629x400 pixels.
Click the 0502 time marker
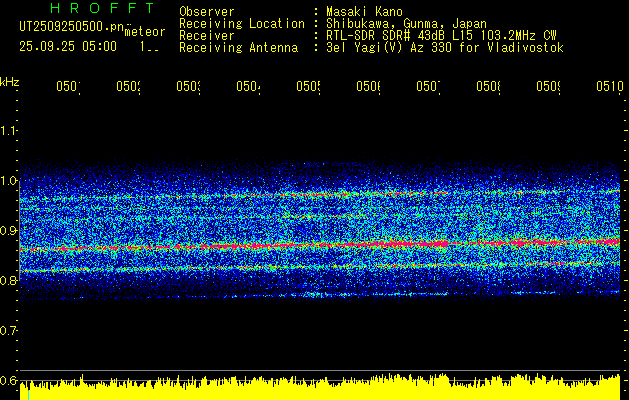pos(128,86)
